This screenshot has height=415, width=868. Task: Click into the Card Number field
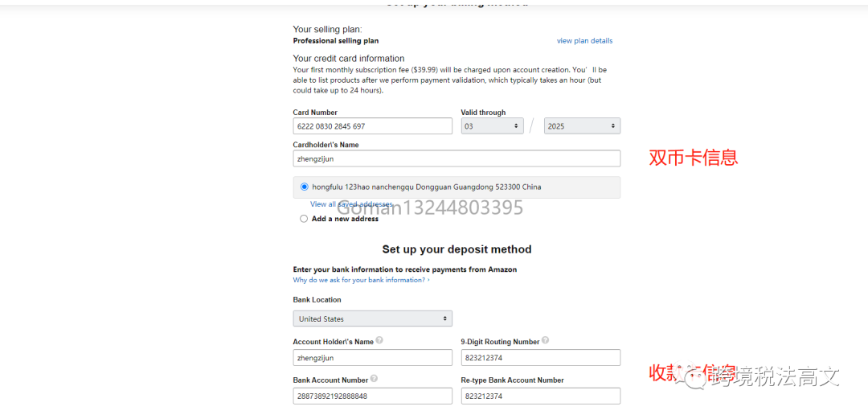pyautogui.click(x=372, y=126)
